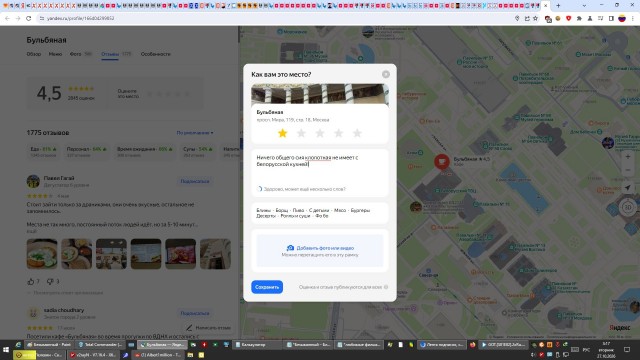Viewport: 640px width, 360px height.
Task: Set rating to two stars in the dialog
Action: pyautogui.click(x=301, y=133)
